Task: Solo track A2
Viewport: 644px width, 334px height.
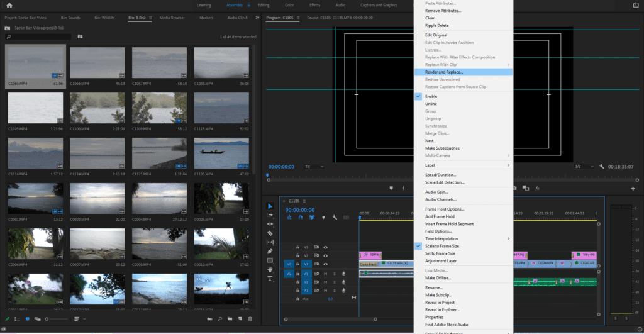Action: (335, 282)
